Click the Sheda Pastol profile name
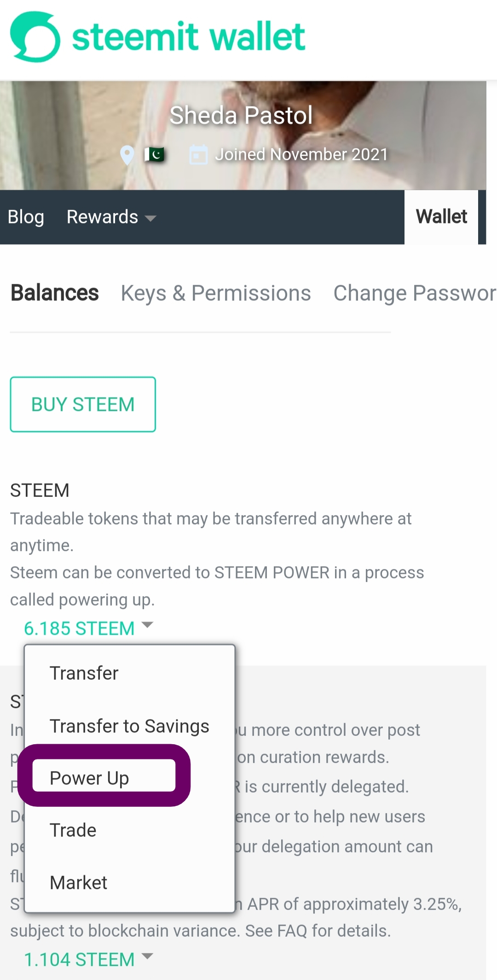 coord(241,115)
